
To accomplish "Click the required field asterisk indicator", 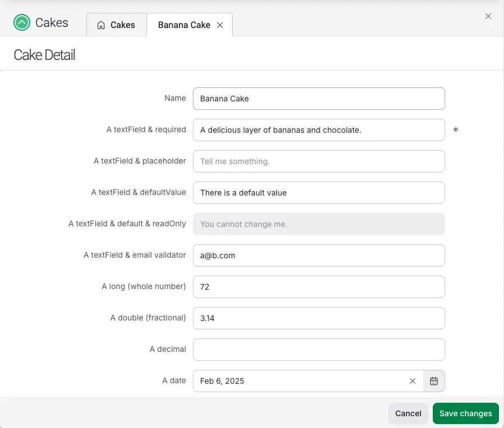I will pos(455,131).
